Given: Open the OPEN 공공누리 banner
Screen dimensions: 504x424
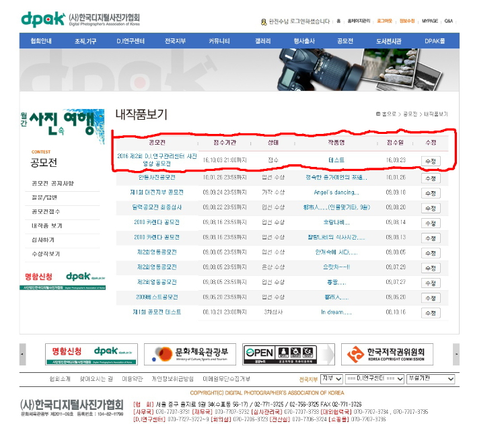Looking at the screenshot, I should tap(280, 354).
